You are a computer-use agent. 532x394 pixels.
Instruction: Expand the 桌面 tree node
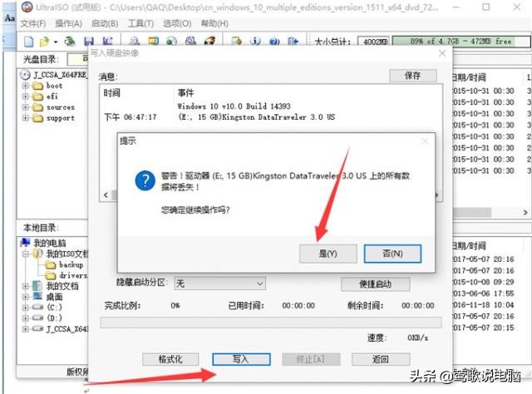click(x=26, y=297)
